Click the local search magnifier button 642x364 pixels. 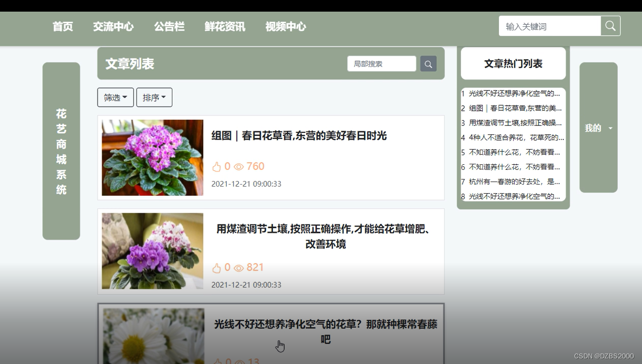coord(428,64)
